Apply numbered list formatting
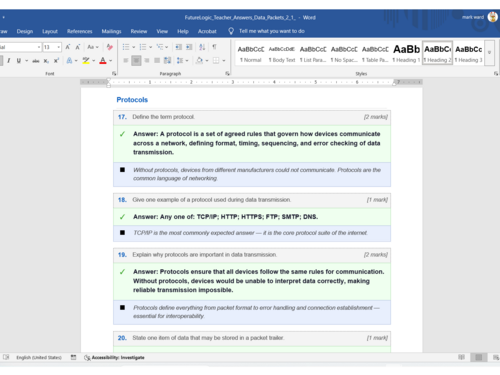The height and width of the screenshot is (375, 500). click(x=143, y=47)
